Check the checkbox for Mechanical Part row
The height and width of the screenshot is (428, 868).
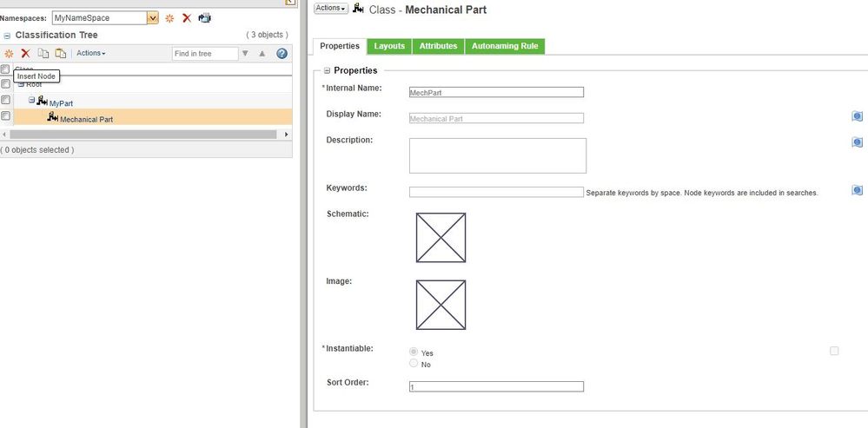pyautogui.click(x=5, y=115)
